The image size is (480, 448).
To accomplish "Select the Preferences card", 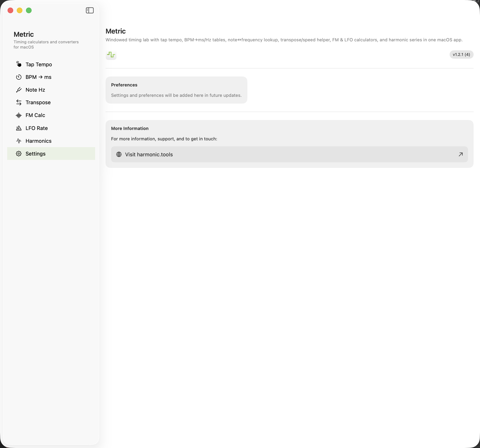I will click(176, 90).
